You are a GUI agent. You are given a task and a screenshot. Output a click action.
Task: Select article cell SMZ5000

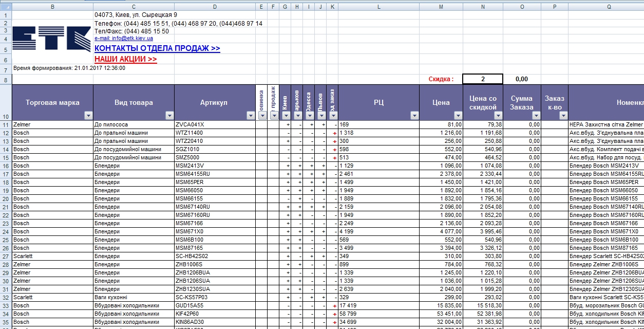(x=215, y=157)
